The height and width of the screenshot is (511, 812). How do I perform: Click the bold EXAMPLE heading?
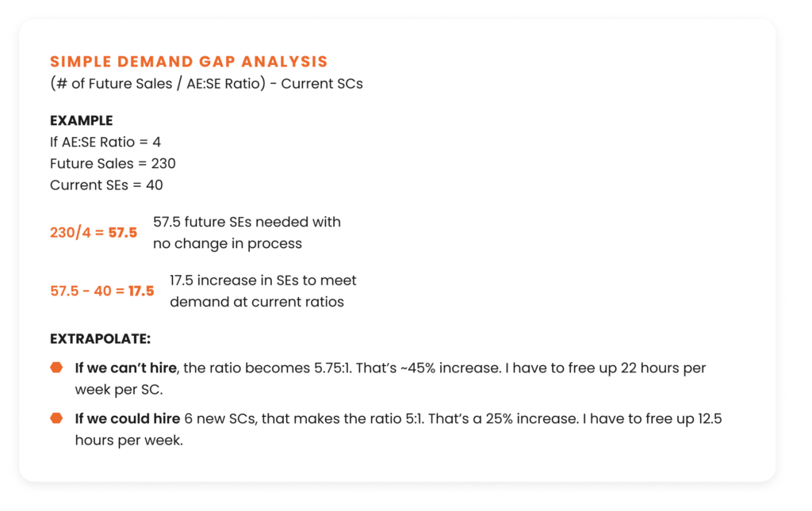tap(81, 120)
